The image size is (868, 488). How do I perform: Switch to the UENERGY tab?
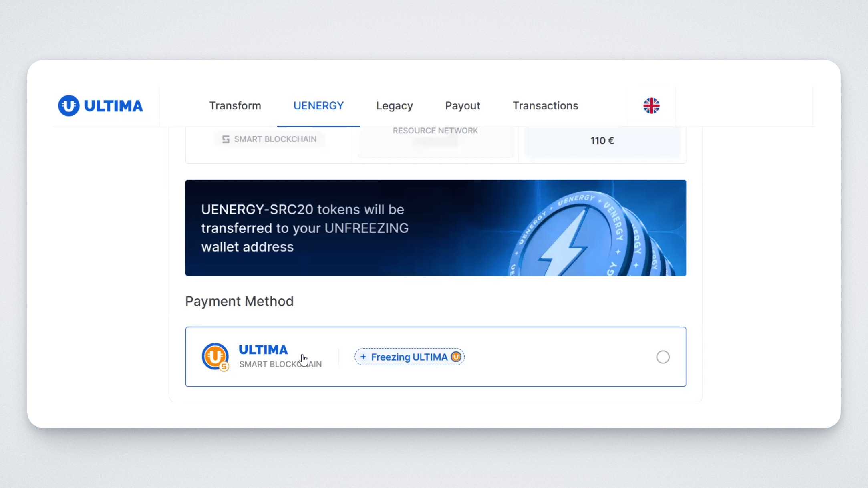click(318, 106)
